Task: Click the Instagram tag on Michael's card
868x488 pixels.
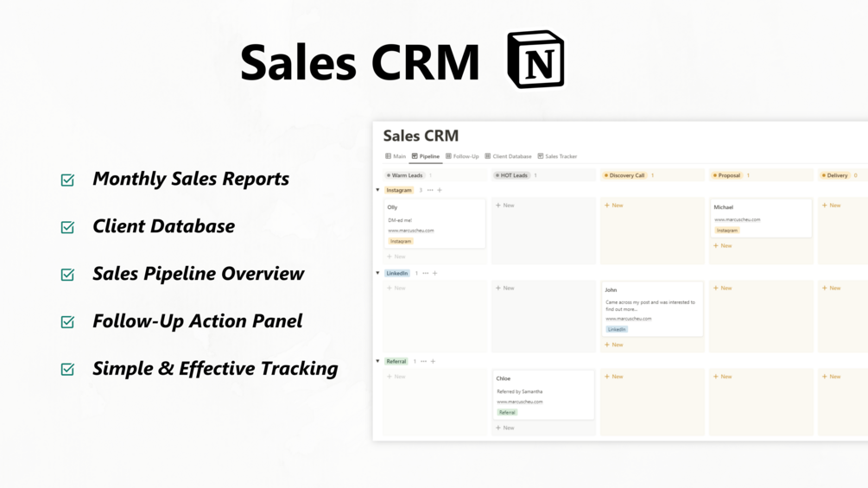Action: 727,230
